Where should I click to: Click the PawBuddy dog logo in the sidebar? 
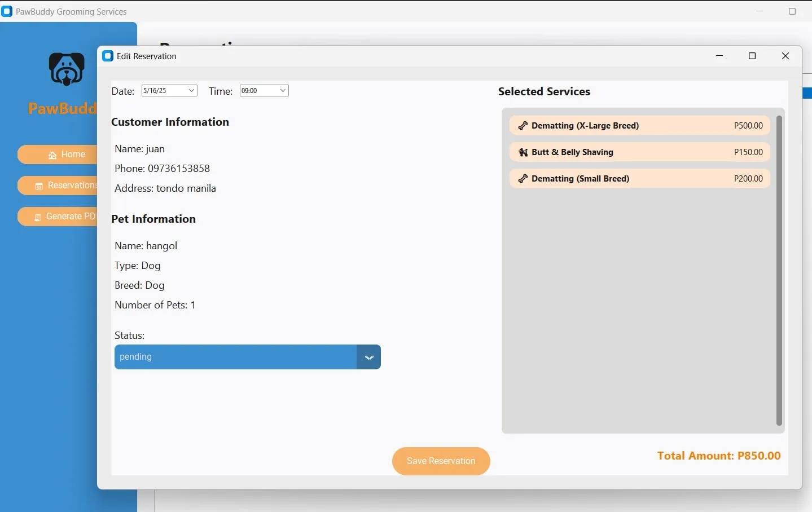(x=67, y=69)
